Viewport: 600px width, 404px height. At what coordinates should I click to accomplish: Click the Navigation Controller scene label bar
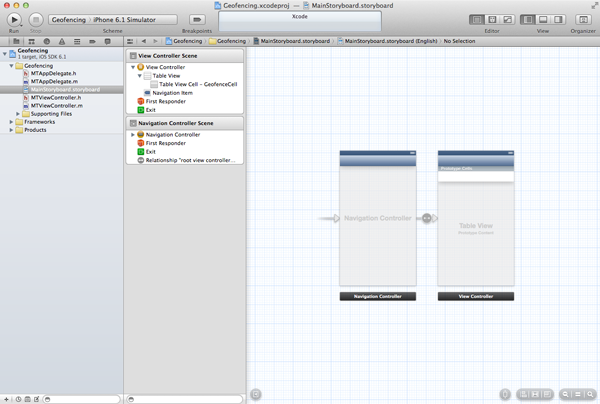378,296
